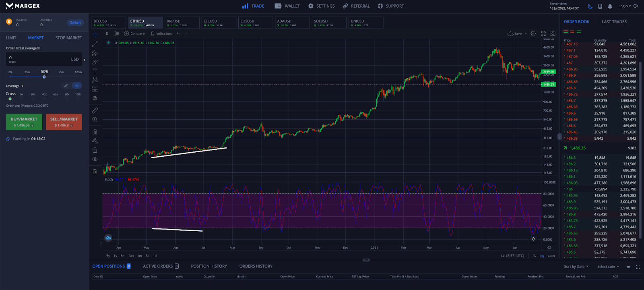Expand the Save dropdown arrow
Viewport: 644px width, 290px height.
pos(526,34)
